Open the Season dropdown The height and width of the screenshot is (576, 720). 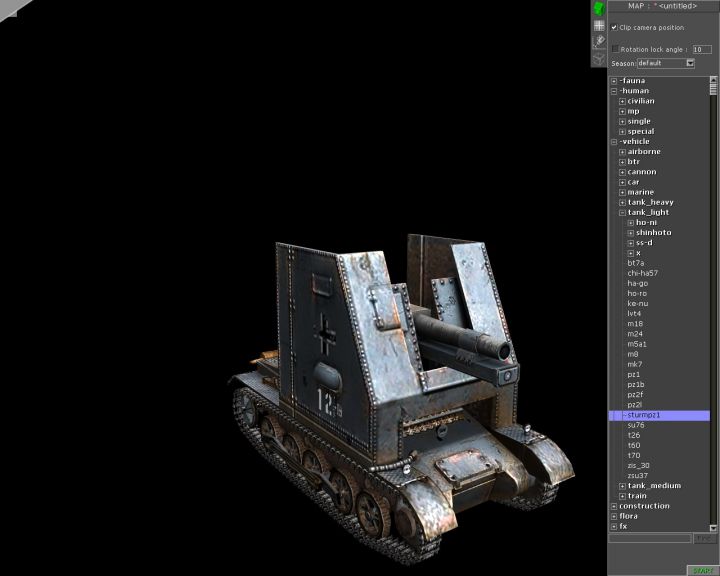pyautogui.click(x=690, y=63)
